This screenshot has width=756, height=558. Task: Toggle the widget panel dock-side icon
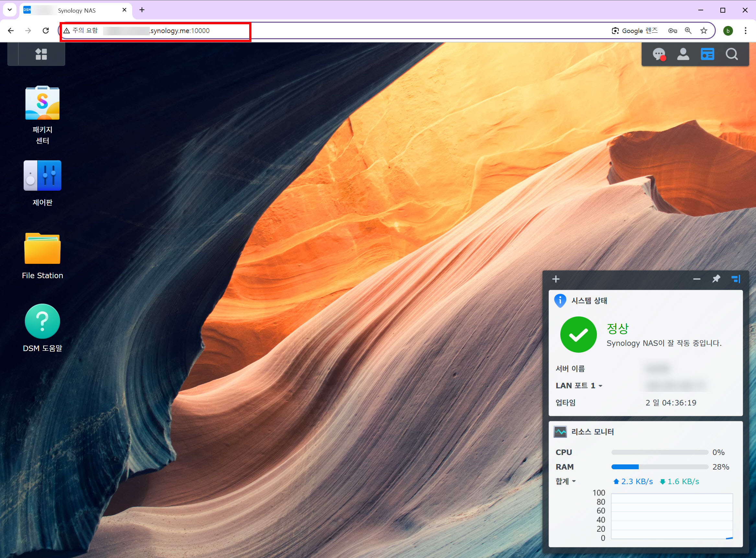735,279
